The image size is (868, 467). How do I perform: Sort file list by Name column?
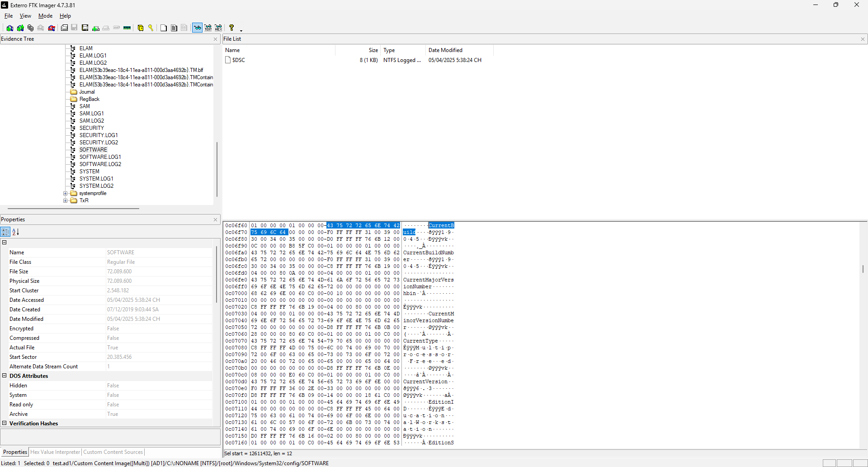click(279, 50)
